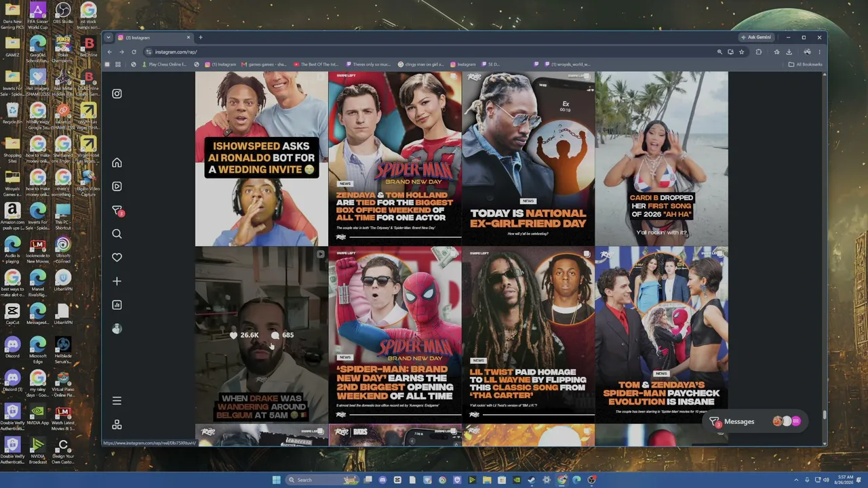This screenshot has height=488, width=868.
Task: Select the OBS Studio desktop icon
Action: 62,14
